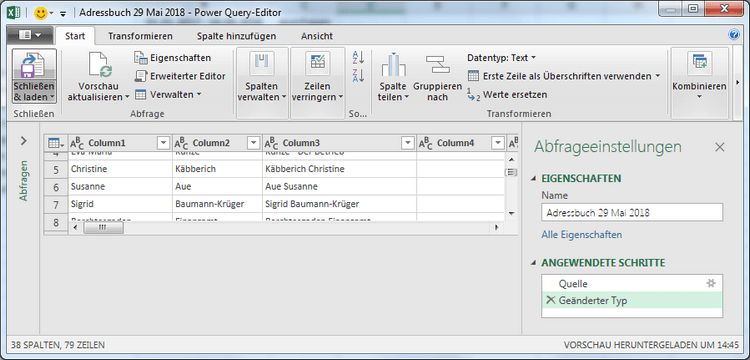This screenshot has height=360, width=750.
Task: Open the Power Query help icon
Action: 734,34
